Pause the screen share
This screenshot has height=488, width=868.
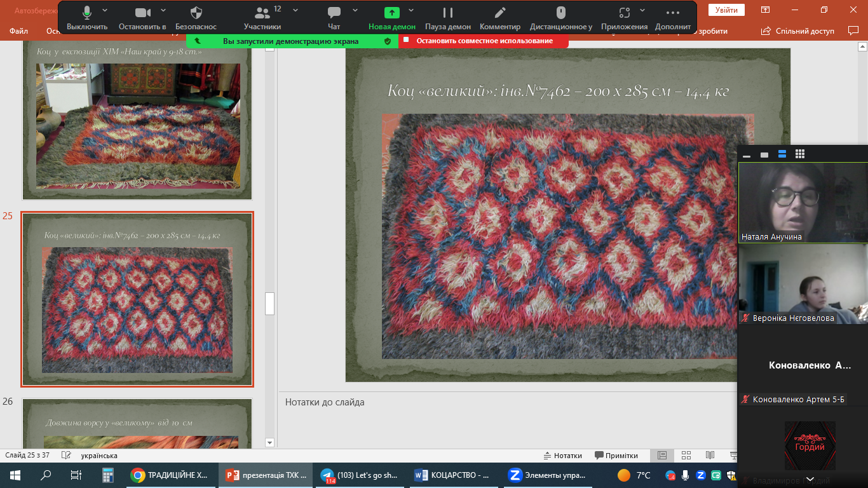[x=448, y=17]
